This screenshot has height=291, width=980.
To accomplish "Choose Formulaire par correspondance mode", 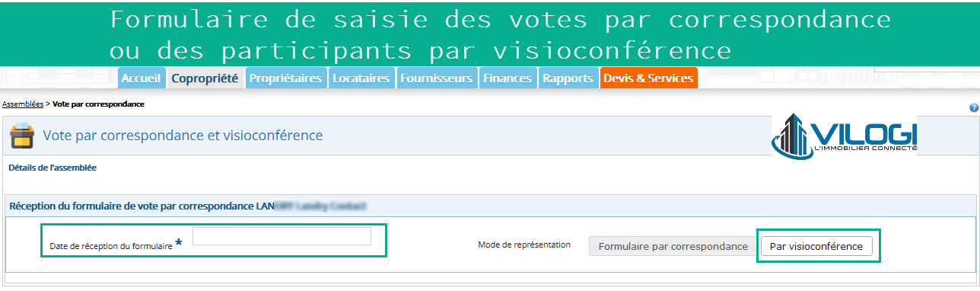I will pos(673,246).
